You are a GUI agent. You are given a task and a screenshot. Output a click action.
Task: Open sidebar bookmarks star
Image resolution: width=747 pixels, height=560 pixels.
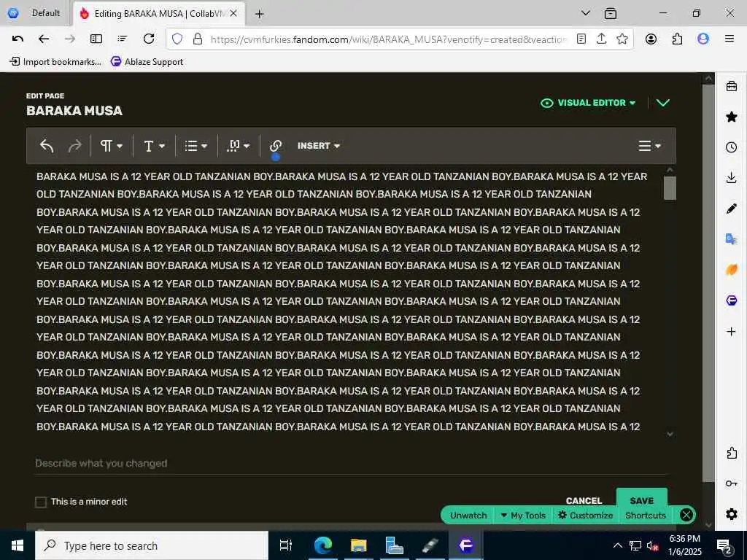coord(731,117)
